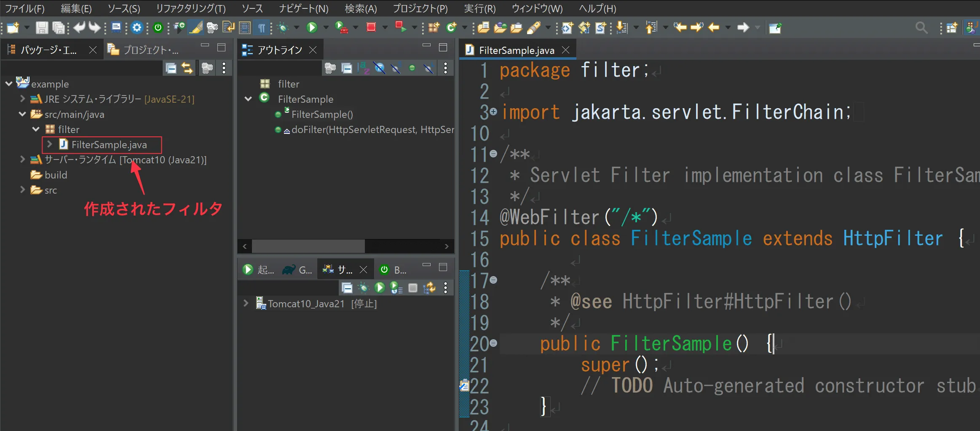Click the Redo arrow in the toolbar
Image resolution: width=980 pixels, height=431 pixels.
click(95, 28)
